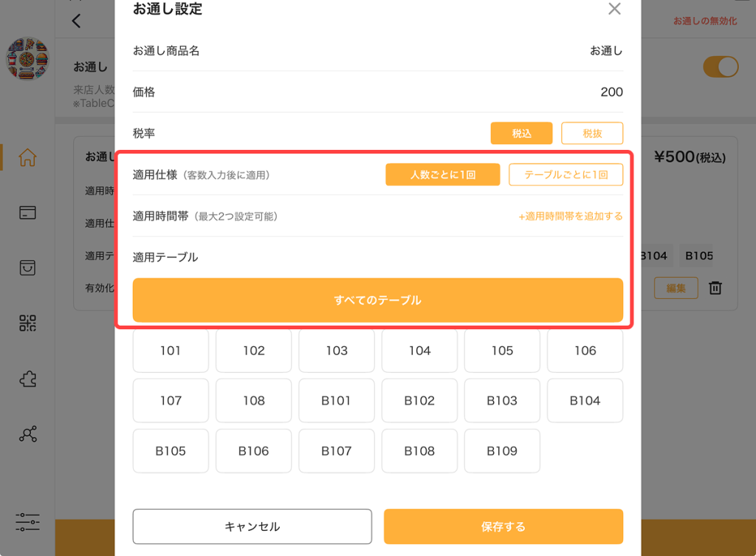Choose テーブルごとに1回 application mode
The height and width of the screenshot is (556, 756).
[566, 174]
